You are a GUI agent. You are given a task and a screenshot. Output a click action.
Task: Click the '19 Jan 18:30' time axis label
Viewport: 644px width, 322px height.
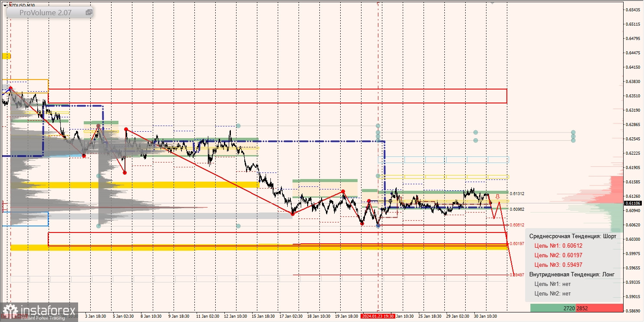click(346, 316)
